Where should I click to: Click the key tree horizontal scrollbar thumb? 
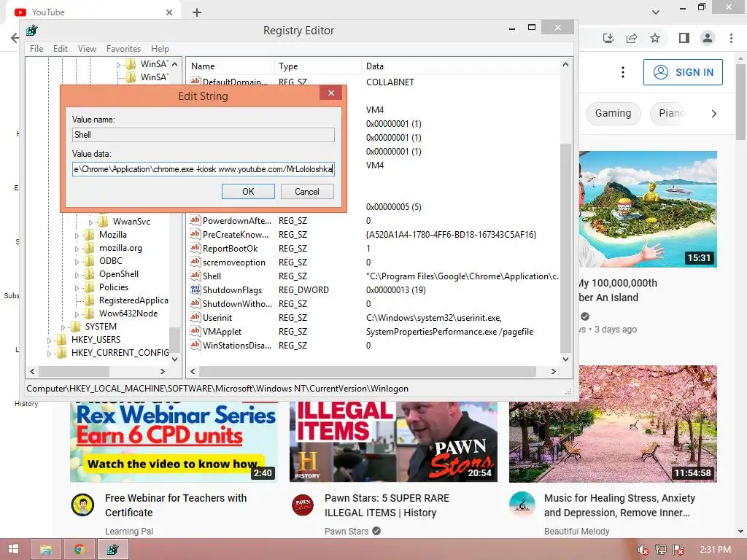pos(74,371)
